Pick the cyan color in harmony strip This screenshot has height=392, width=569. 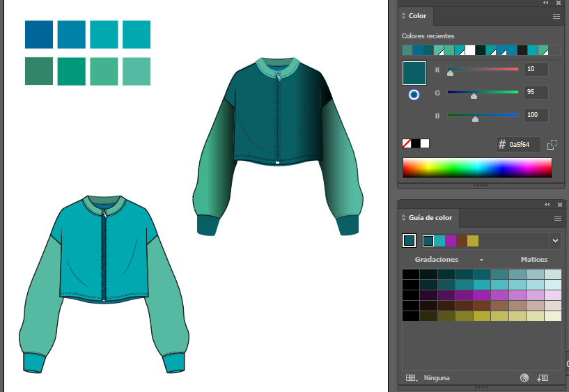[439, 241]
